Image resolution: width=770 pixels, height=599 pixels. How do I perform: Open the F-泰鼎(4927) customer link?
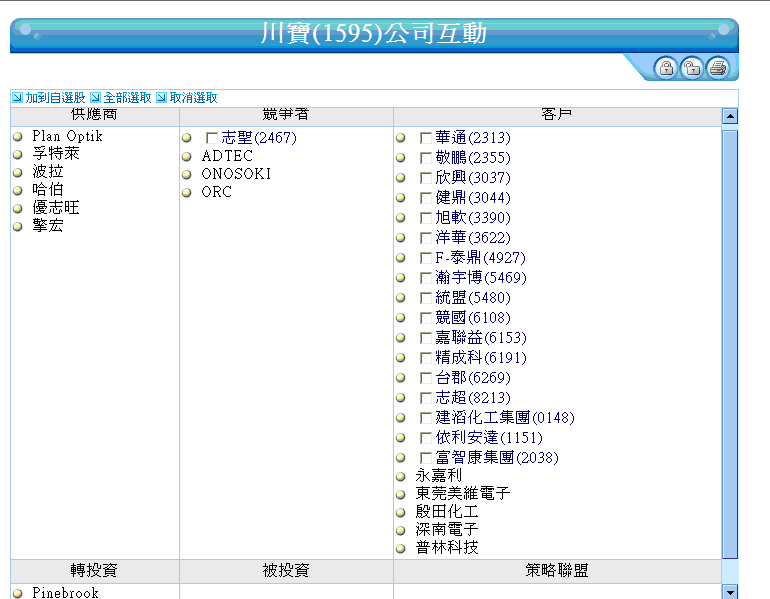(480, 258)
